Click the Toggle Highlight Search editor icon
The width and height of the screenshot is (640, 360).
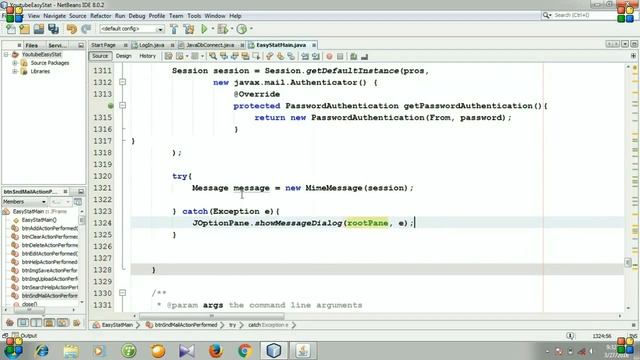tap(245, 56)
